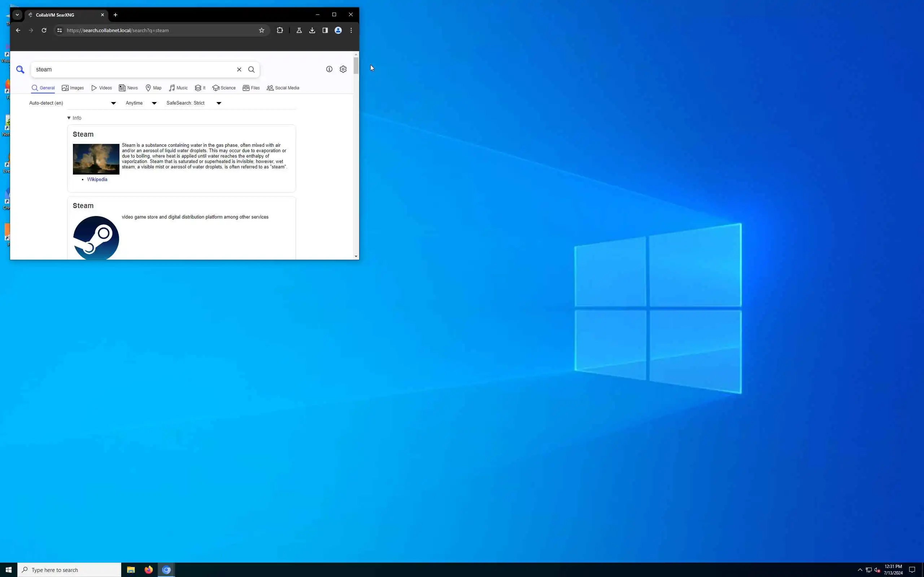Open the Wikipedia link for Steam
Screen dimensions: 924x577
coord(97,179)
